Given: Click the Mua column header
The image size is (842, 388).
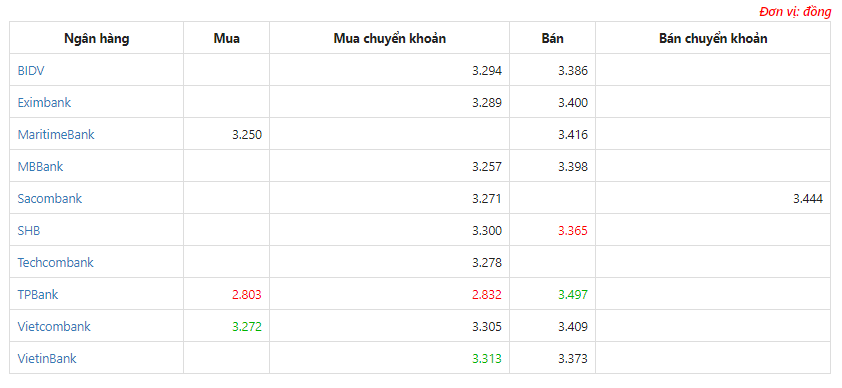Looking at the screenshot, I should [x=227, y=39].
